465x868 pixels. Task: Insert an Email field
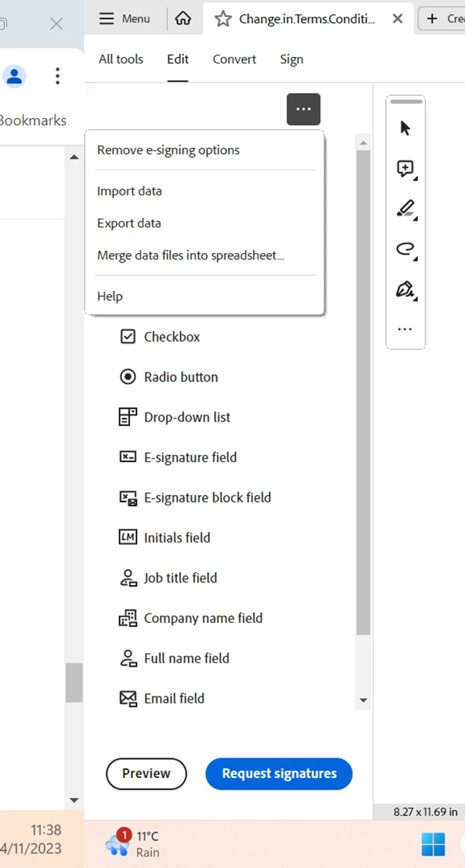[x=162, y=698]
